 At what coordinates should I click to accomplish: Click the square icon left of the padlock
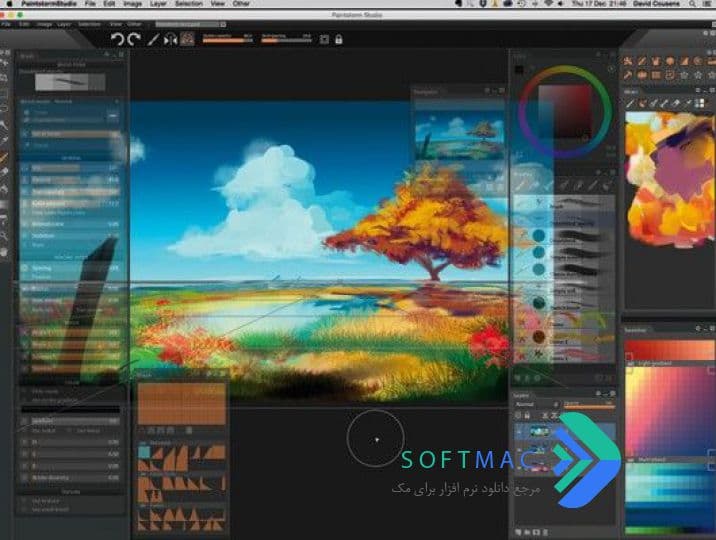[324, 40]
